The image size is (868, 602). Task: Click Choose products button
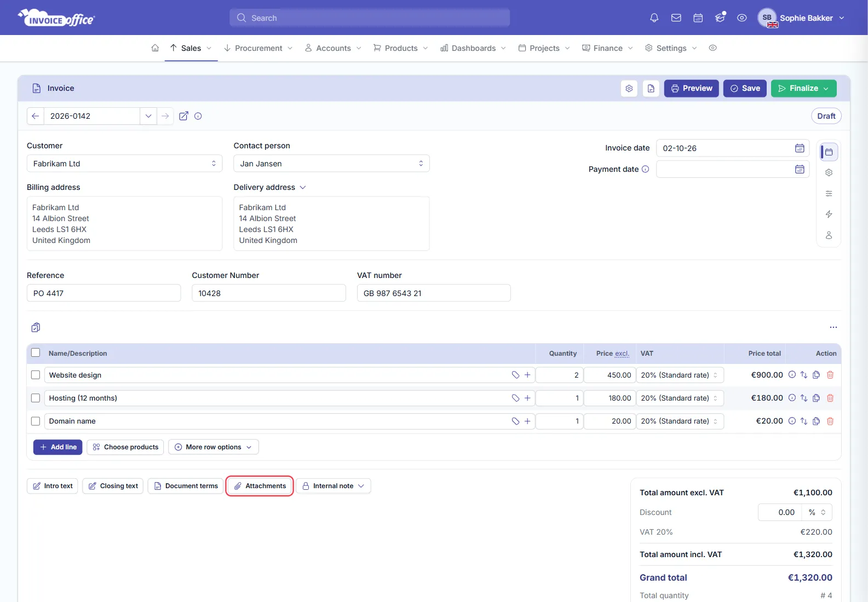[x=125, y=447]
